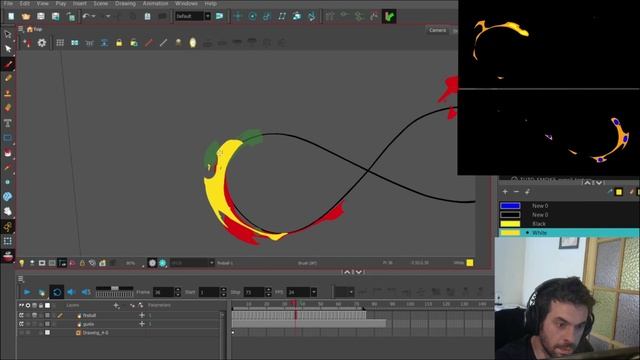The height and width of the screenshot is (360, 640).
Task: Disable the fireball layer enable checkbox
Action: pyautogui.click(x=21, y=316)
